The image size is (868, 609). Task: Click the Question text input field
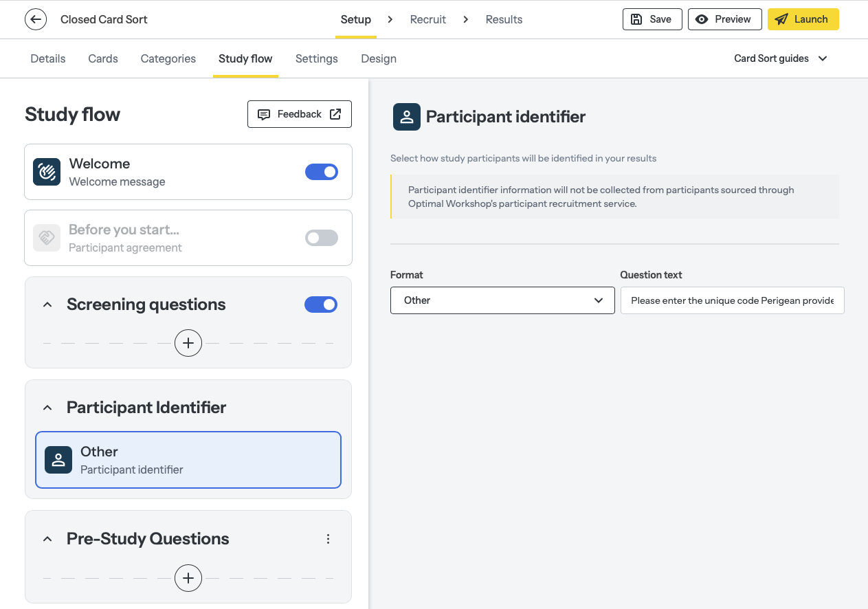pyautogui.click(x=732, y=300)
